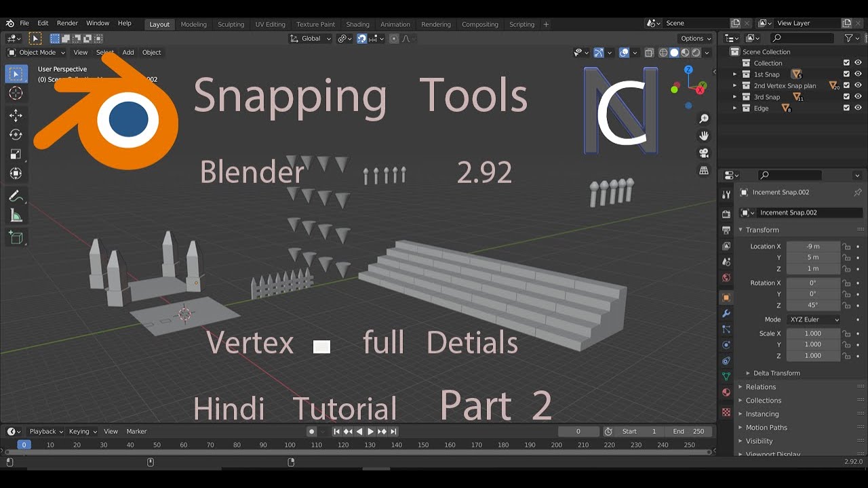Expand the 1st Snap collection
The image size is (868, 488).
(x=734, y=75)
